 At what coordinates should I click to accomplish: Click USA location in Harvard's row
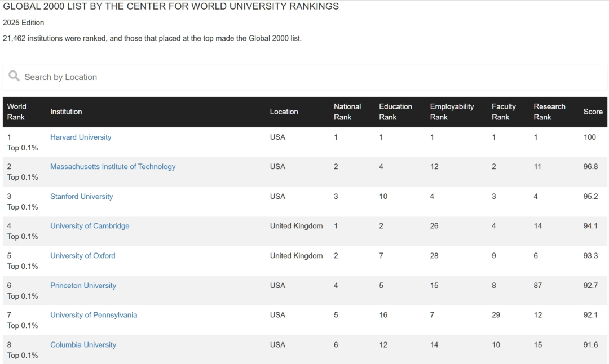(277, 137)
